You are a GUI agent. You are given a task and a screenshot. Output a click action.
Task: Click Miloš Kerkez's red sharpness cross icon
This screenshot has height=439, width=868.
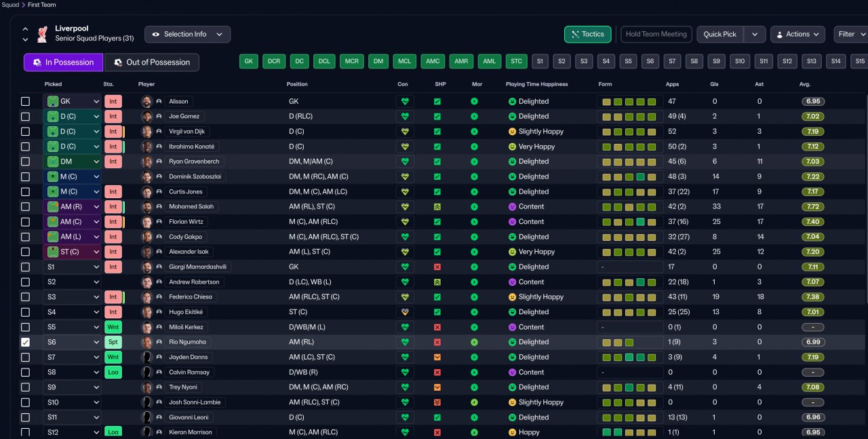click(437, 327)
